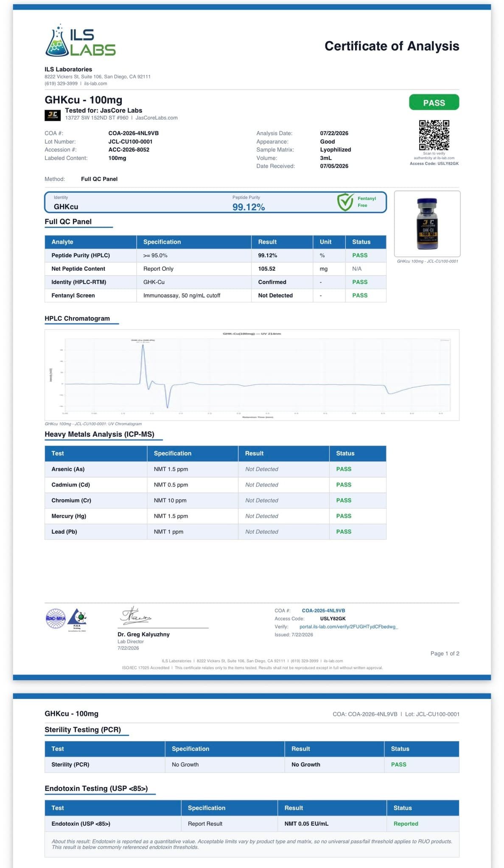The image size is (504, 868).
Task: Click the Arsenic (As) test row
Action: [216, 469]
